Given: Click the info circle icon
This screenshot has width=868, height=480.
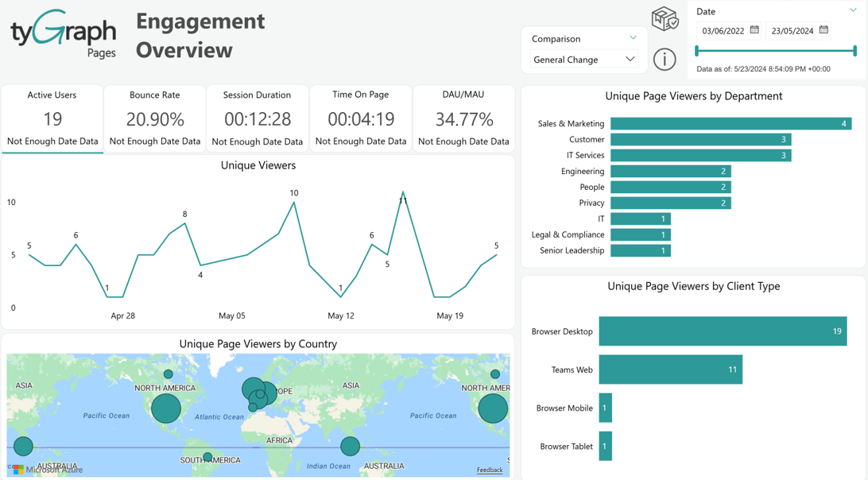Looking at the screenshot, I should [665, 59].
